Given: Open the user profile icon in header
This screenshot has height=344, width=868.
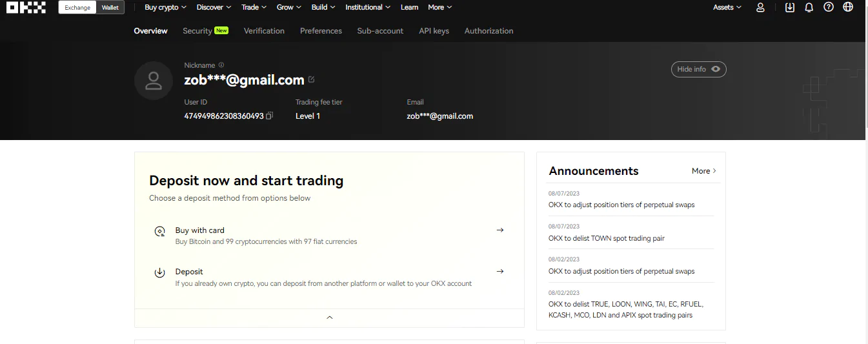Looking at the screenshot, I should coord(760,7).
